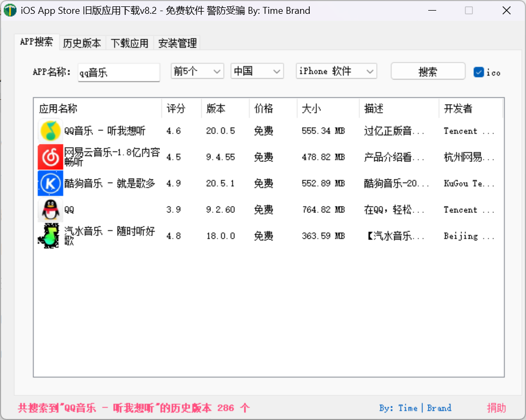Click inside the APP名称 input field
Screen dimensions: 526x420
coord(118,72)
